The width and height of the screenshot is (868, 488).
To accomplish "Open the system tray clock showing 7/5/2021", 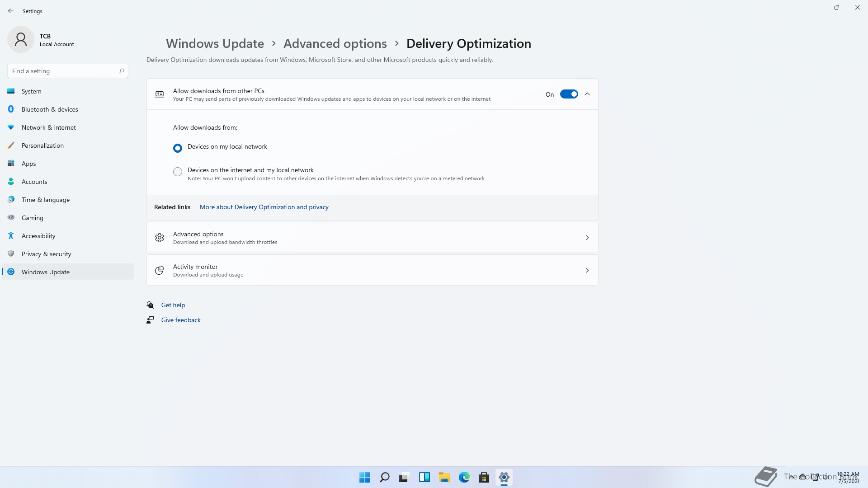I will coord(848,478).
